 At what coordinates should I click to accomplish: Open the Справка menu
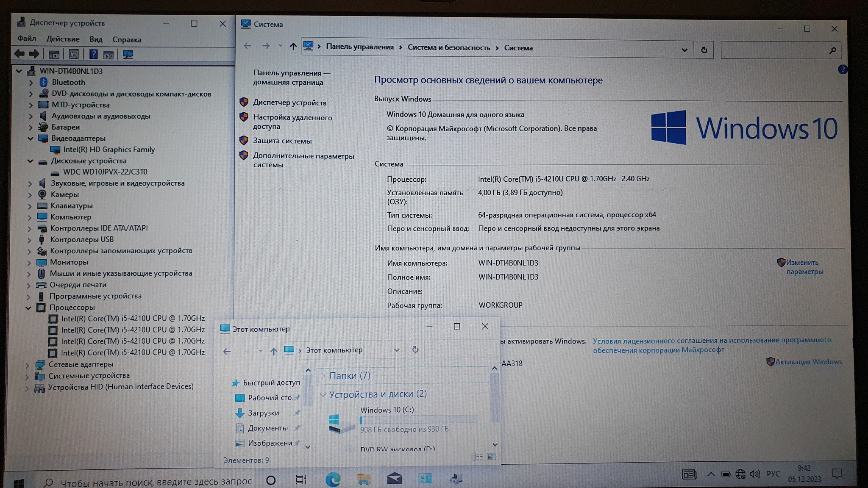[127, 39]
